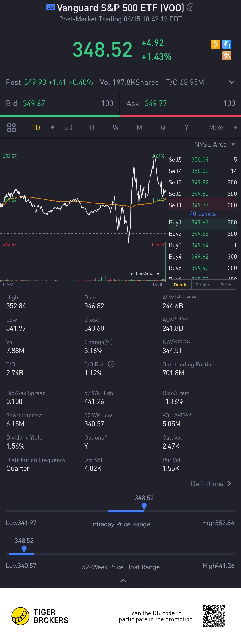Open the orange dollar sign icon
Screen dimensions: 241x644
tap(215, 44)
